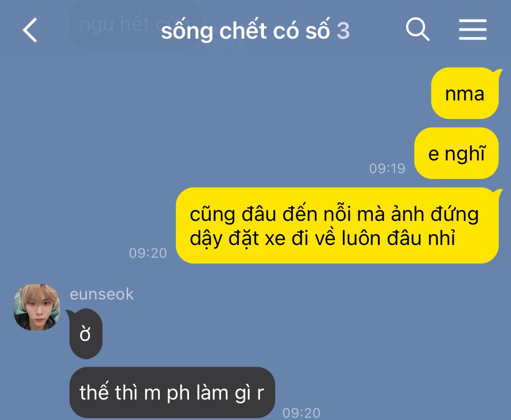View eunseok's profile picture

point(37,307)
